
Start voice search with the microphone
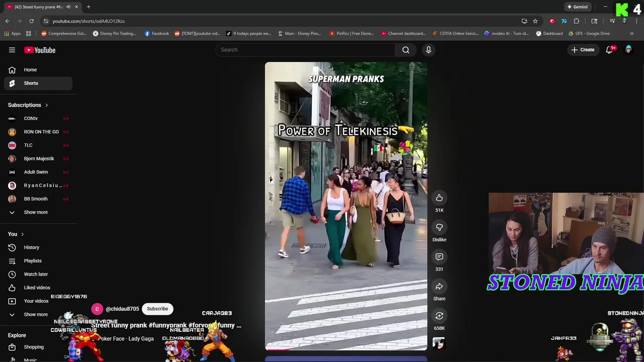click(x=429, y=50)
